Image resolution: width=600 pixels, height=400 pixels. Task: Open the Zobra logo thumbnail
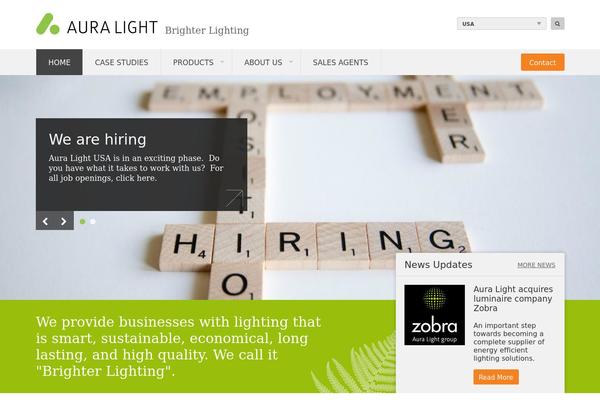[434, 315]
